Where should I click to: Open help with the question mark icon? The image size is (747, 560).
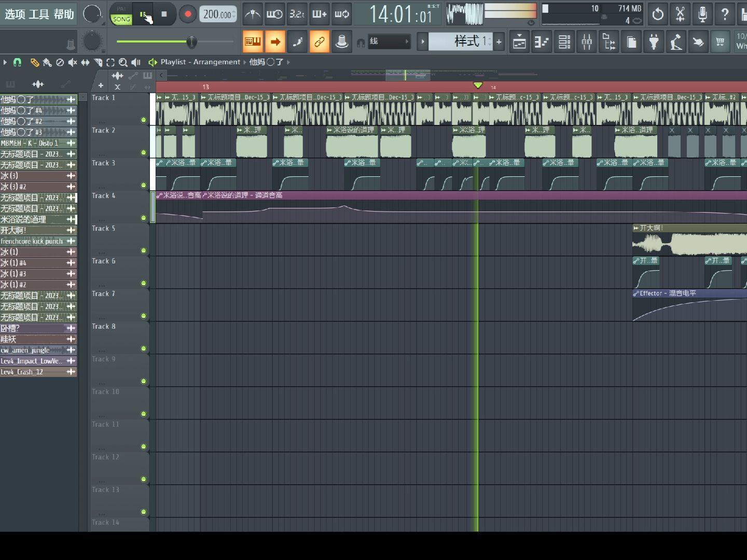tap(725, 14)
